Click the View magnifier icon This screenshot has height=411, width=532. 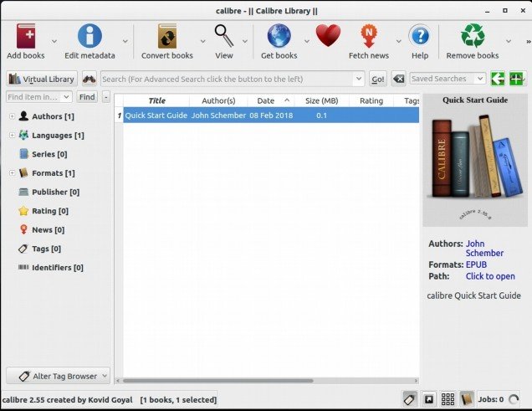[224, 36]
